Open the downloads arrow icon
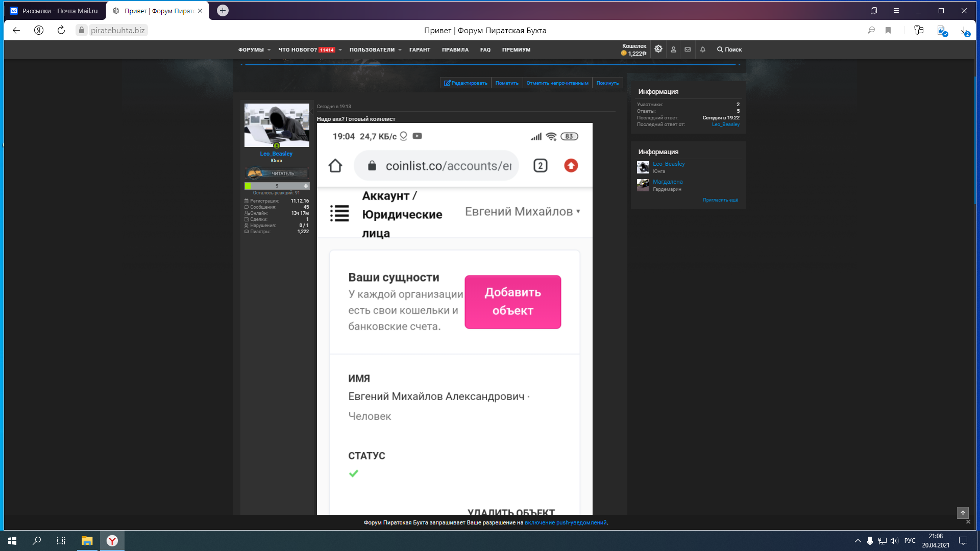Screen dimensions: 980x551 click(964, 30)
